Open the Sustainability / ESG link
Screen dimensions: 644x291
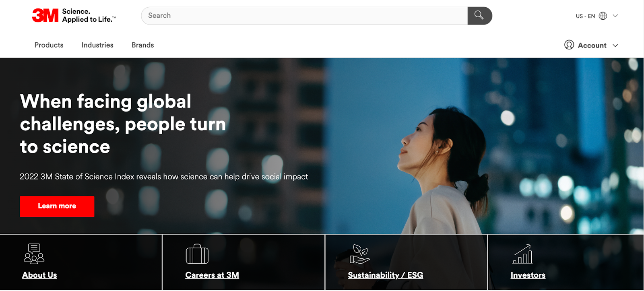pos(386,275)
